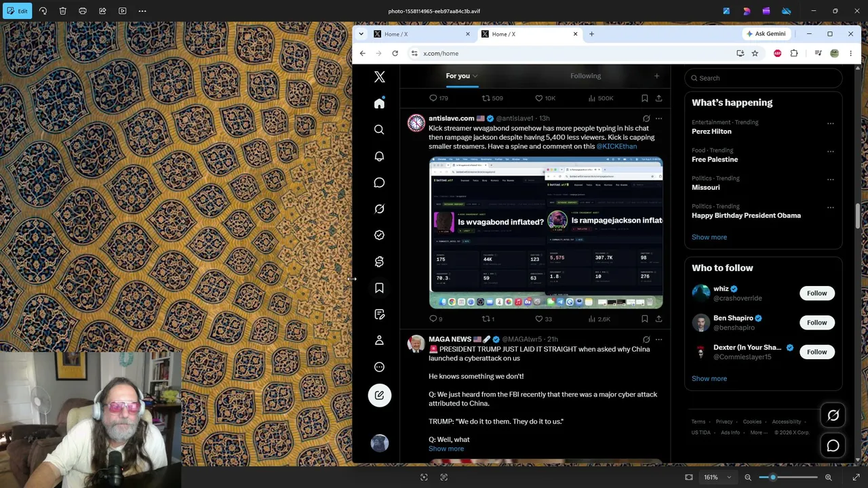
Task: Fit the photo to window in Photos
Action: 689,477
